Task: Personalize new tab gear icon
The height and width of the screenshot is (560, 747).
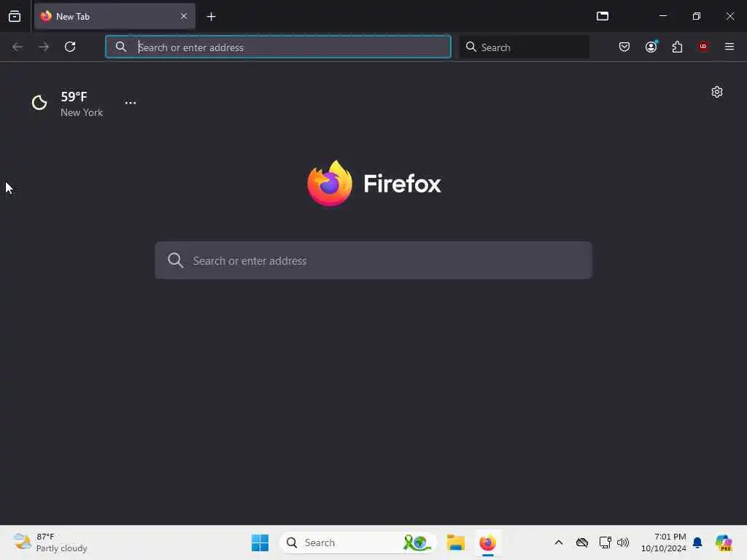Action: 716,92
